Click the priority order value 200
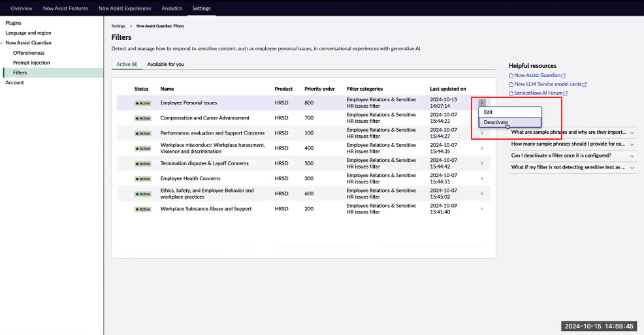 pos(309,209)
